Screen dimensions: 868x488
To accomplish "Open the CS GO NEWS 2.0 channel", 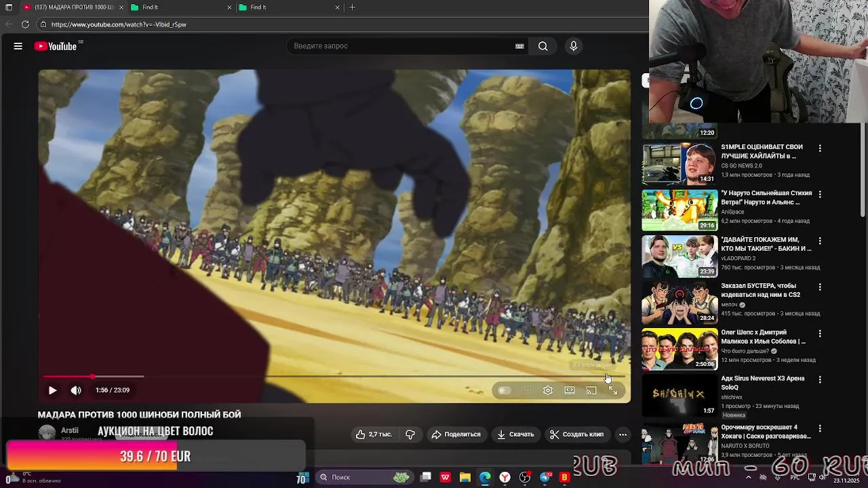I will (x=741, y=165).
